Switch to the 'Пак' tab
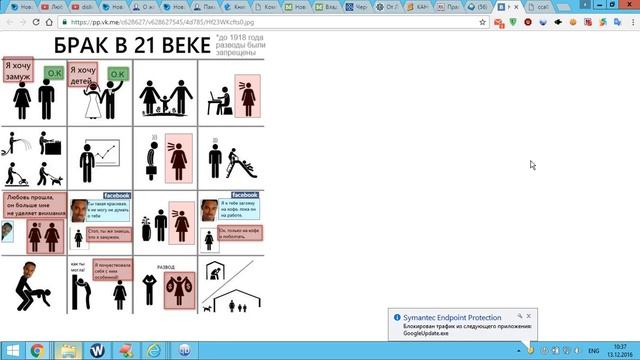This screenshot has height=360, width=640. pyautogui.click(x=205, y=7)
